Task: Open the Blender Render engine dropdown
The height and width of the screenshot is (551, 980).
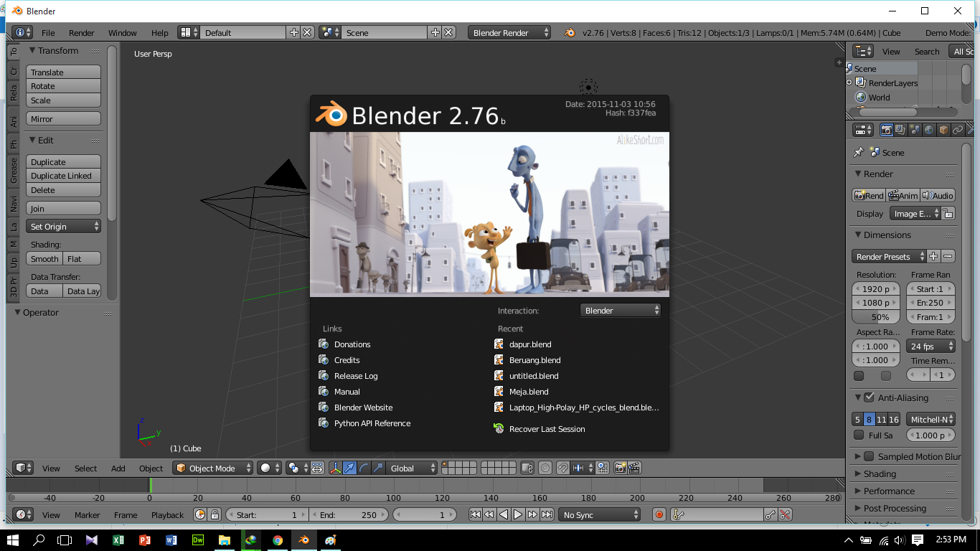Action: [509, 32]
